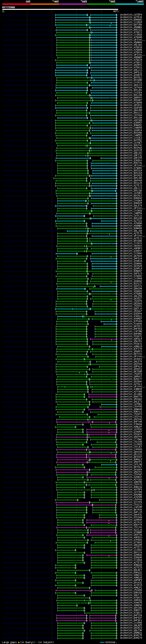The height and width of the screenshot is (644, 146).
Task: Click the cyan ~100% identity legend bar
Action: point(130,4)
